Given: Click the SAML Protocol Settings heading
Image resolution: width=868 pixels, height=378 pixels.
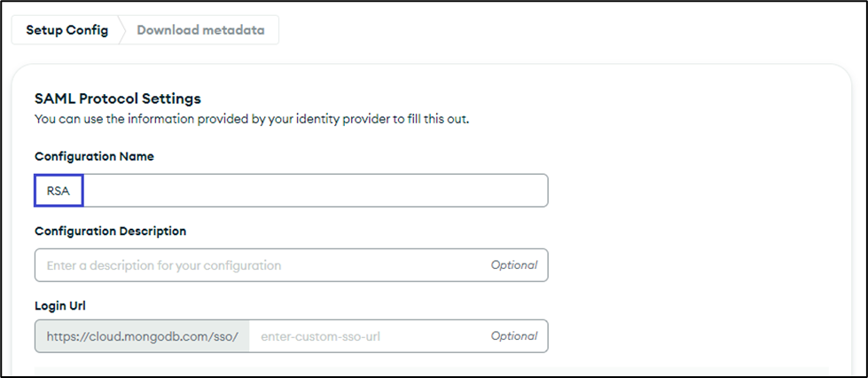Looking at the screenshot, I should coord(117,98).
